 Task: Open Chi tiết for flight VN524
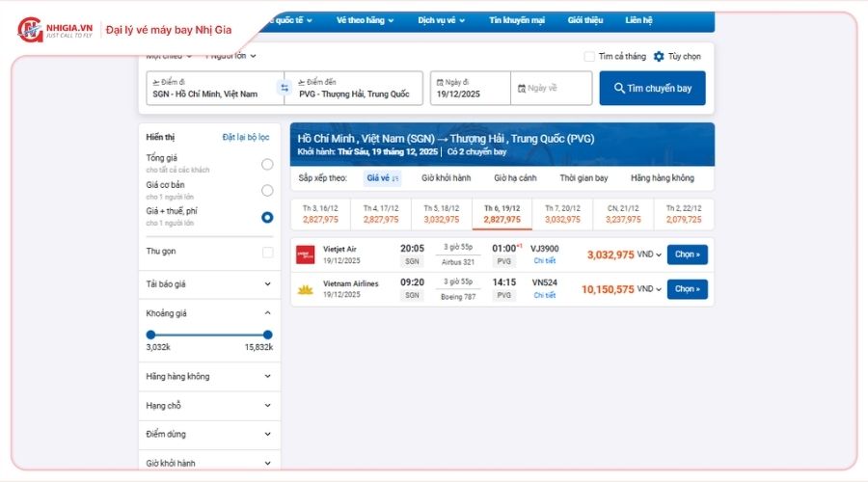pyautogui.click(x=544, y=296)
